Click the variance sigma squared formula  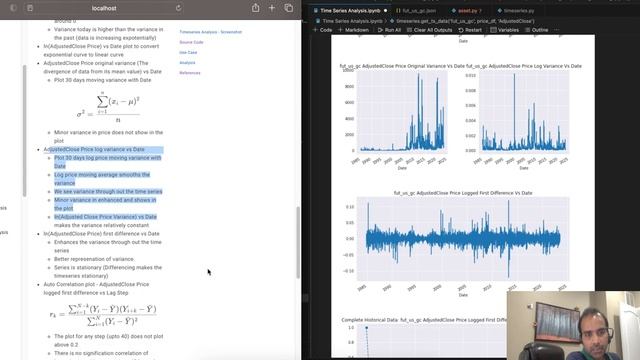coord(109,107)
